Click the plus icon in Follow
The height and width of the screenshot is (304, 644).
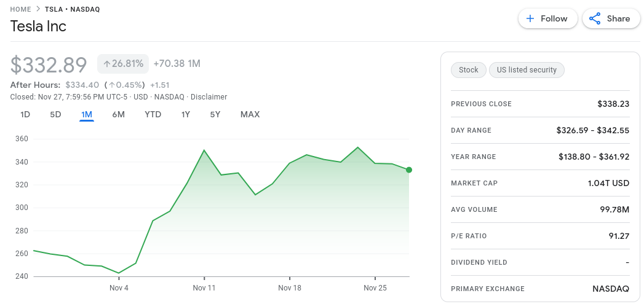tap(531, 18)
